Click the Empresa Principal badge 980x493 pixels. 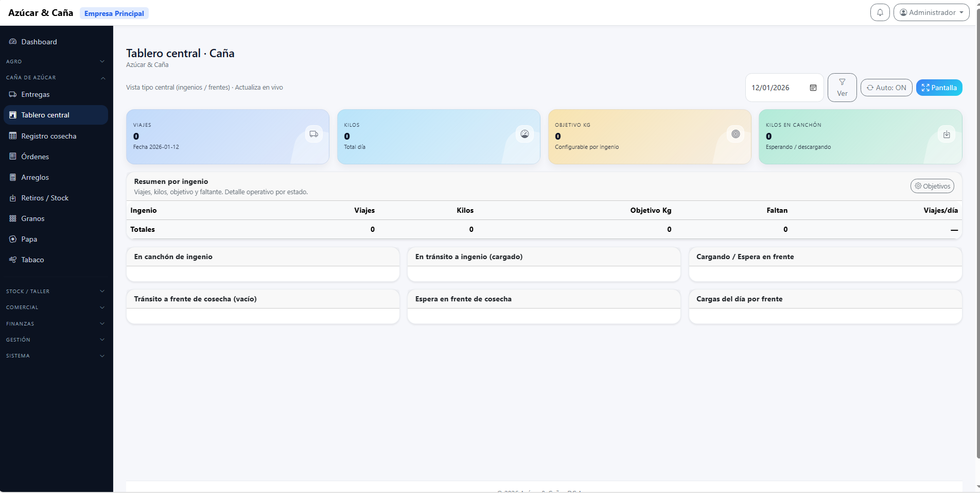[114, 13]
